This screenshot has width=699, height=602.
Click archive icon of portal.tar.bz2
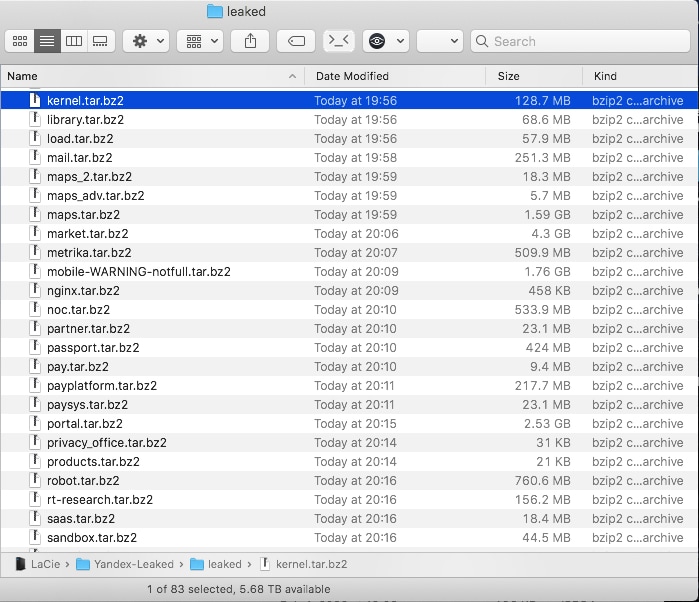click(x=35, y=423)
